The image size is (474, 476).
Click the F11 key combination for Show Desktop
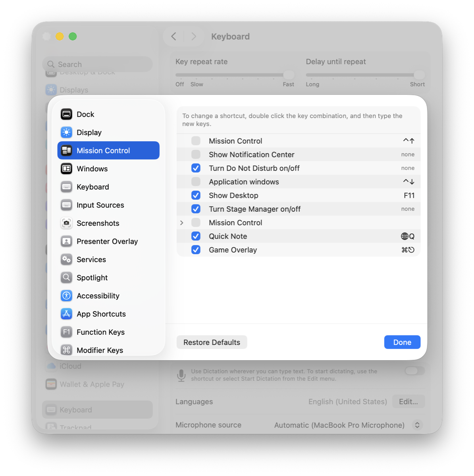pyautogui.click(x=409, y=195)
